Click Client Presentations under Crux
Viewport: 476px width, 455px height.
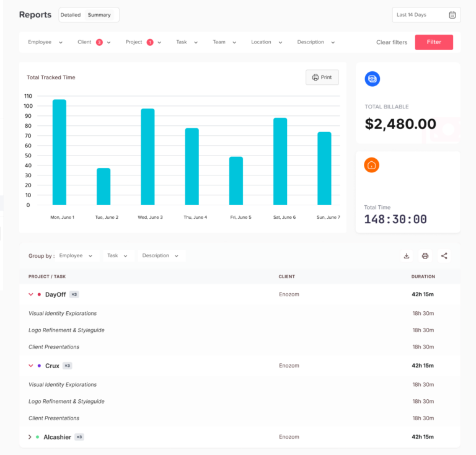(x=54, y=418)
